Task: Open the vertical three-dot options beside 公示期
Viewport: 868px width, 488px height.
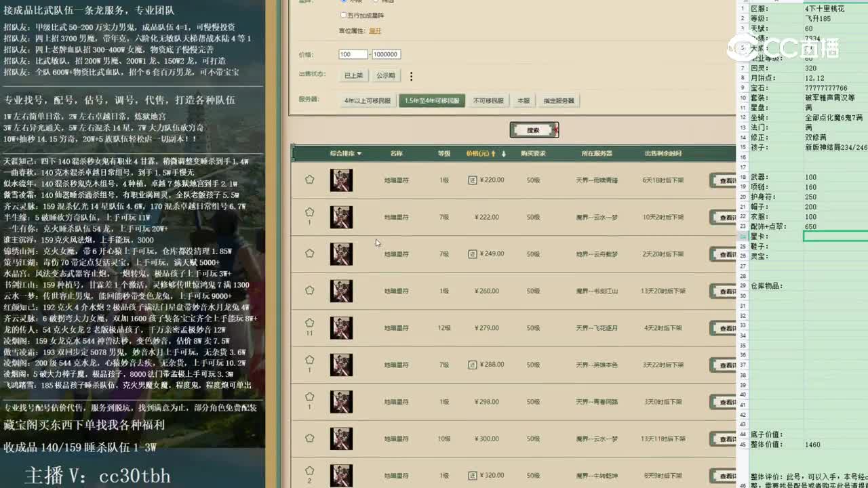Action: click(x=412, y=76)
